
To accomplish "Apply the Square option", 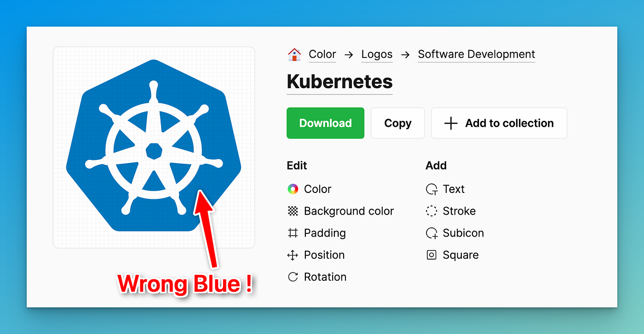I will click(460, 255).
